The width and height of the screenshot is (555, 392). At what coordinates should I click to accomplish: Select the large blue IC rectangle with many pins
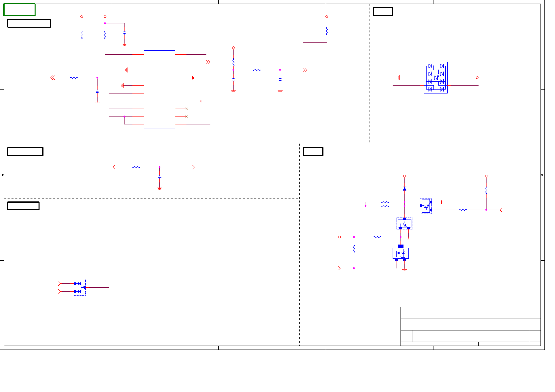(x=159, y=89)
